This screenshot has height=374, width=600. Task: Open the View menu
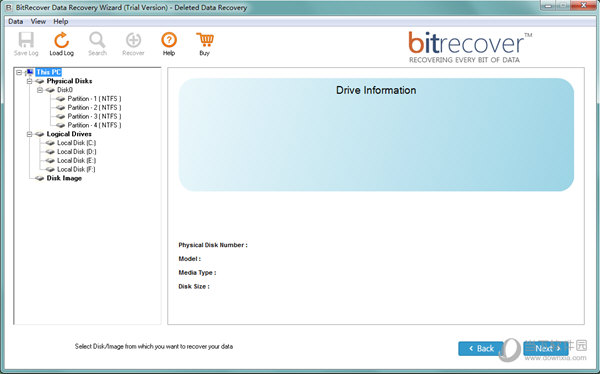click(38, 21)
